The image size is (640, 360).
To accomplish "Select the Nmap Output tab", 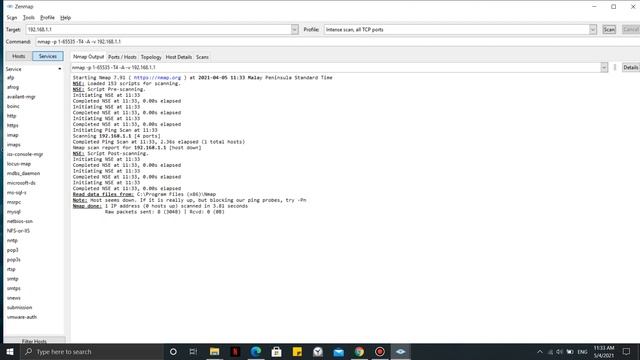I will coord(88,57).
